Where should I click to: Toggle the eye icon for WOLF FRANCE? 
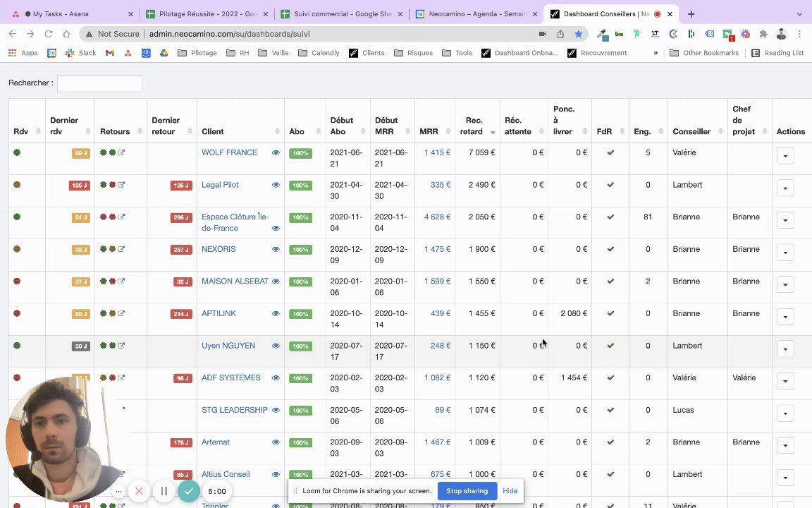coord(276,153)
